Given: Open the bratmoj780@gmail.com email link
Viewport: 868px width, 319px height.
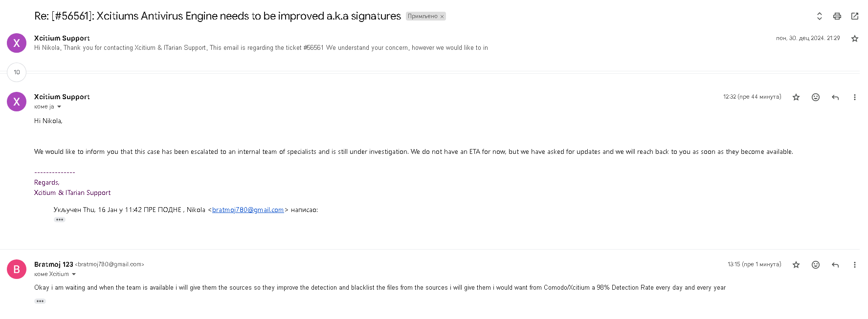Looking at the screenshot, I should pyautogui.click(x=248, y=210).
